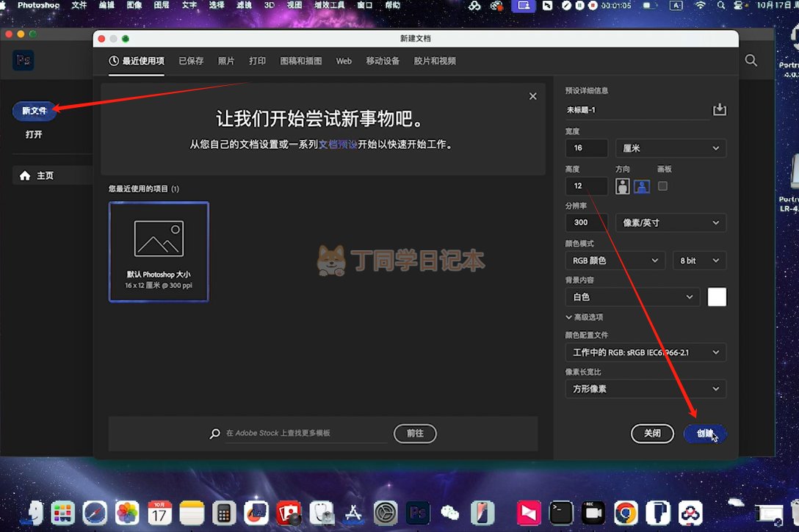Switch to the 已保存 tab
The height and width of the screenshot is (532, 799).
(191, 61)
